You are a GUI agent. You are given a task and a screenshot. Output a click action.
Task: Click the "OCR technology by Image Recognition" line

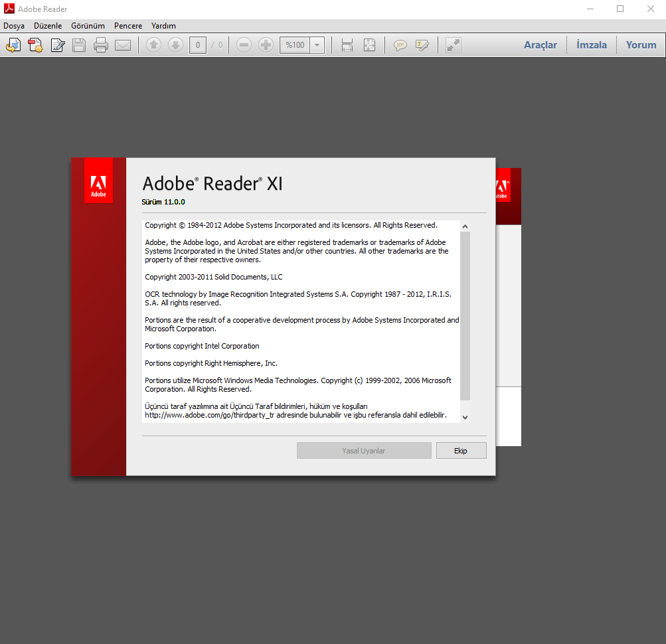(298, 294)
